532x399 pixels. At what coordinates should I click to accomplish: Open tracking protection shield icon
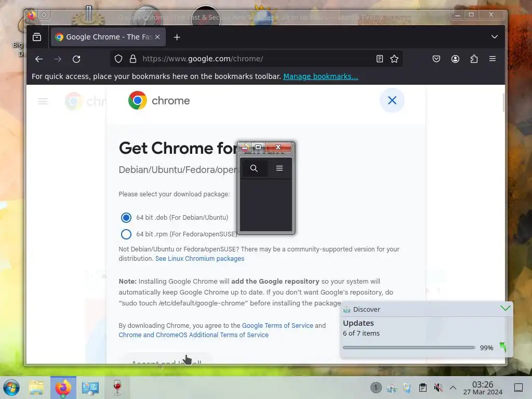tap(118, 59)
